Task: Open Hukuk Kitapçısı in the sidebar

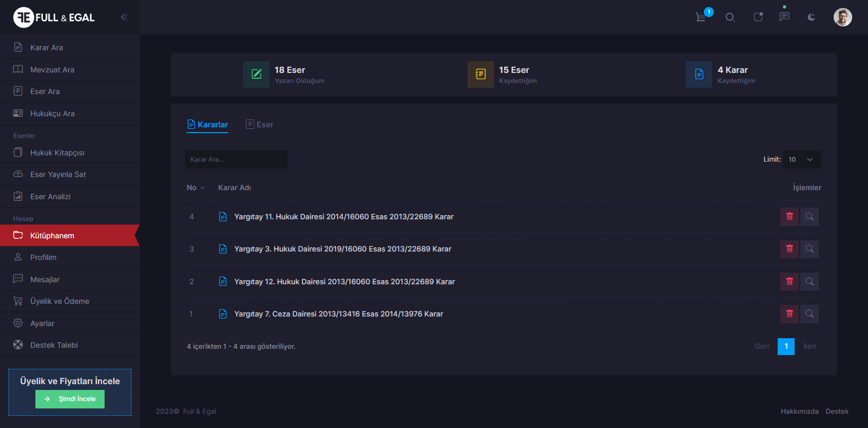Action: (x=57, y=153)
